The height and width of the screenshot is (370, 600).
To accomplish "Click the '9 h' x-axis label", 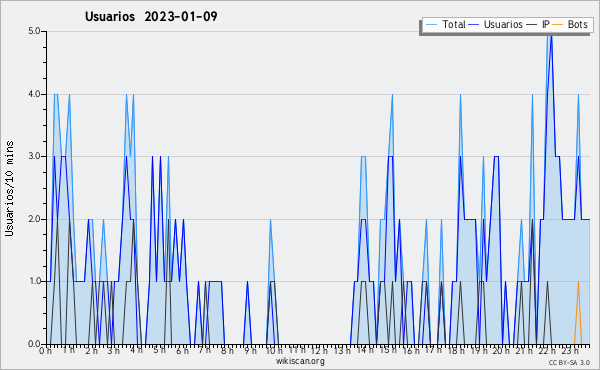I will tap(250, 351).
